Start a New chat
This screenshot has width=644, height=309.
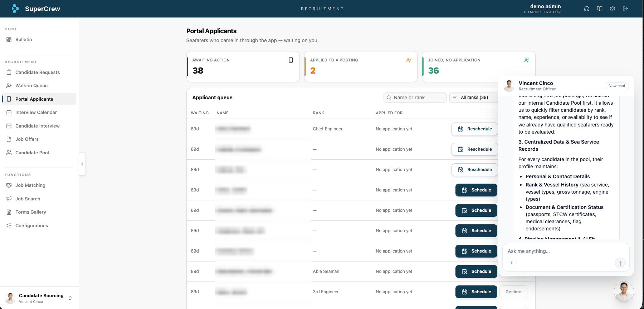(x=617, y=86)
